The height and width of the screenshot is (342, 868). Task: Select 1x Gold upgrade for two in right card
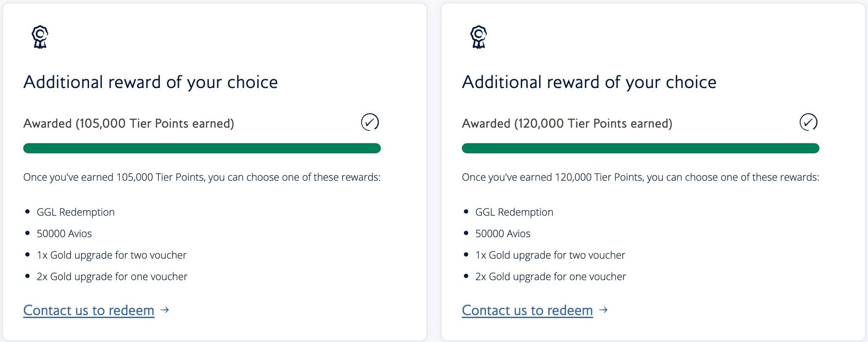550,255
